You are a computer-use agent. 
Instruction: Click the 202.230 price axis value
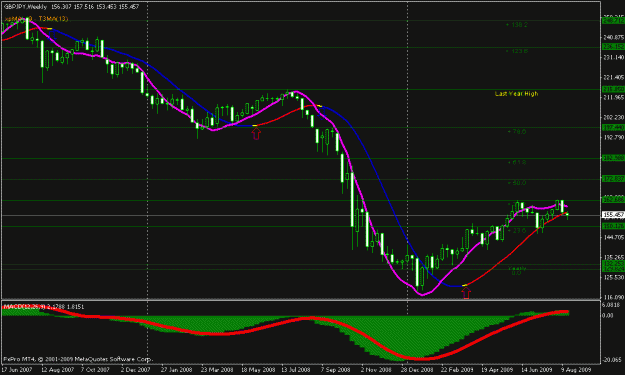click(613, 118)
